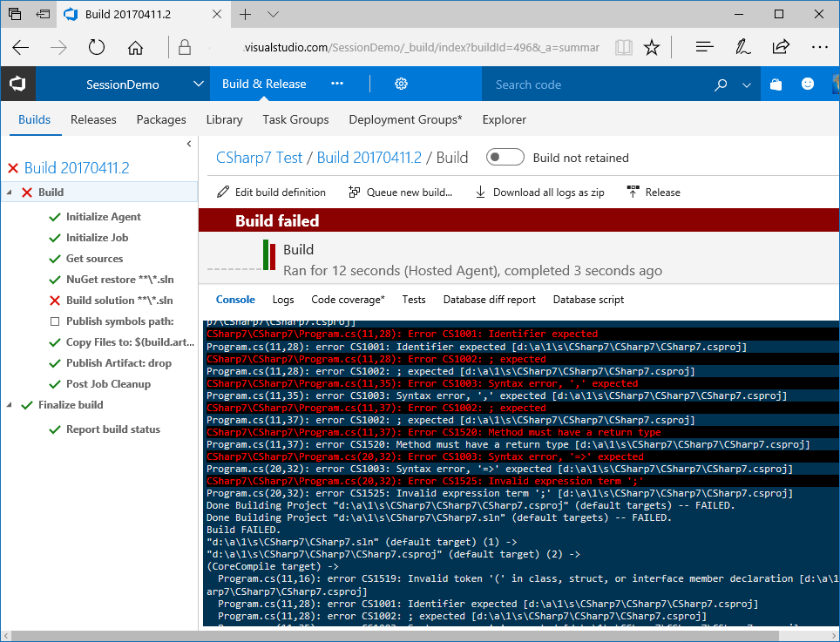Click the Release upload icon
Viewport: 840px width, 642px height.
tap(633, 193)
